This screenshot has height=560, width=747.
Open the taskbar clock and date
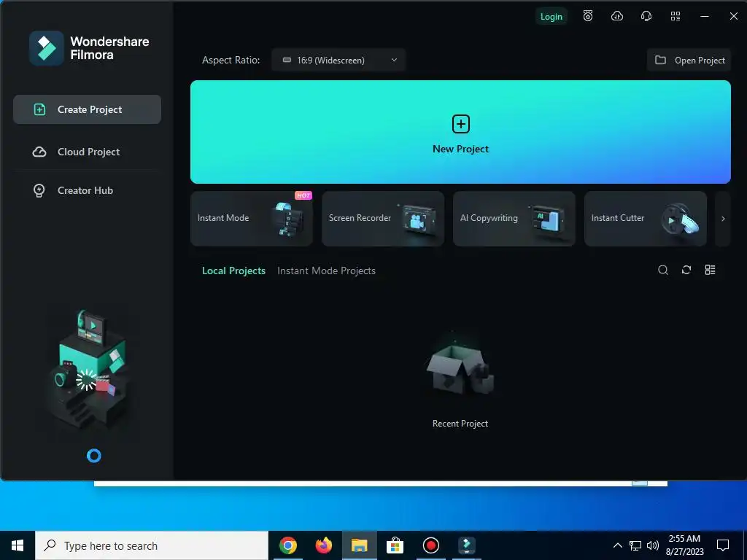pos(684,545)
